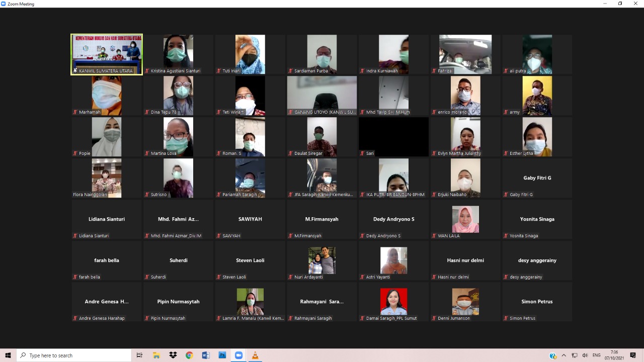The image size is (644, 362).
Task: Select Esther Lytha's video tile
Action: click(x=537, y=137)
